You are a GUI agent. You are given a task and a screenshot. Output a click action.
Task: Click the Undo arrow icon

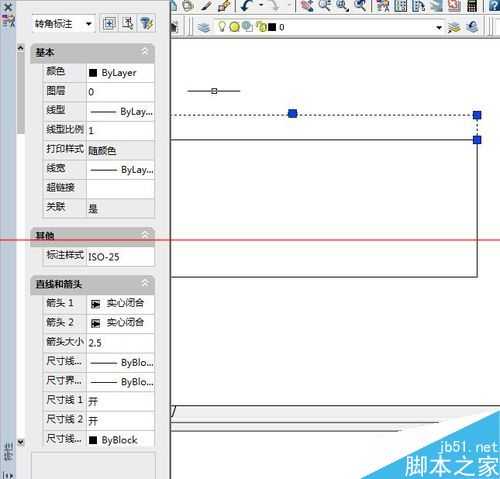(x=247, y=5)
